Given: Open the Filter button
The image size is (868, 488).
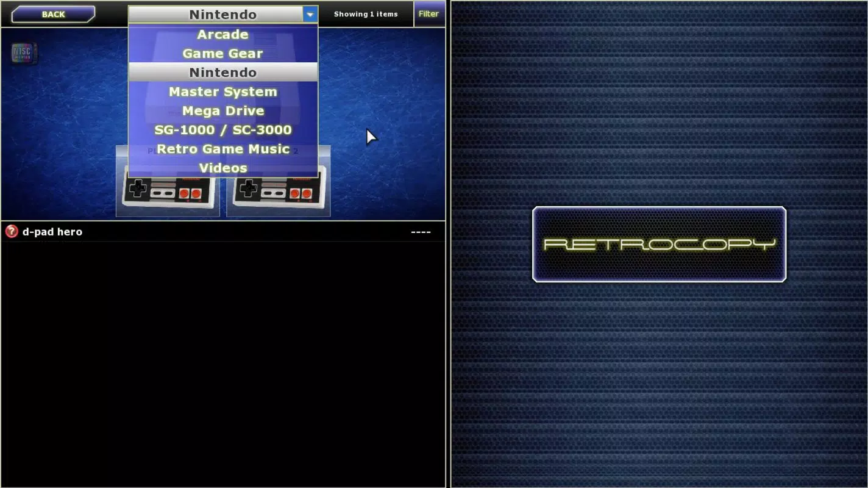Looking at the screenshot, I should pos(429,14).
